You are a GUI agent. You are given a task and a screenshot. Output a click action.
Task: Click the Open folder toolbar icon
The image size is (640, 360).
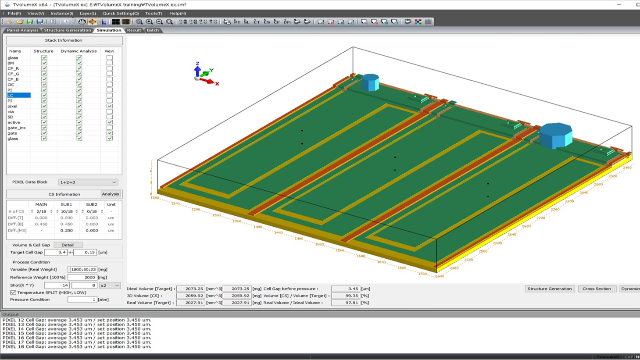tap(20, 22)
